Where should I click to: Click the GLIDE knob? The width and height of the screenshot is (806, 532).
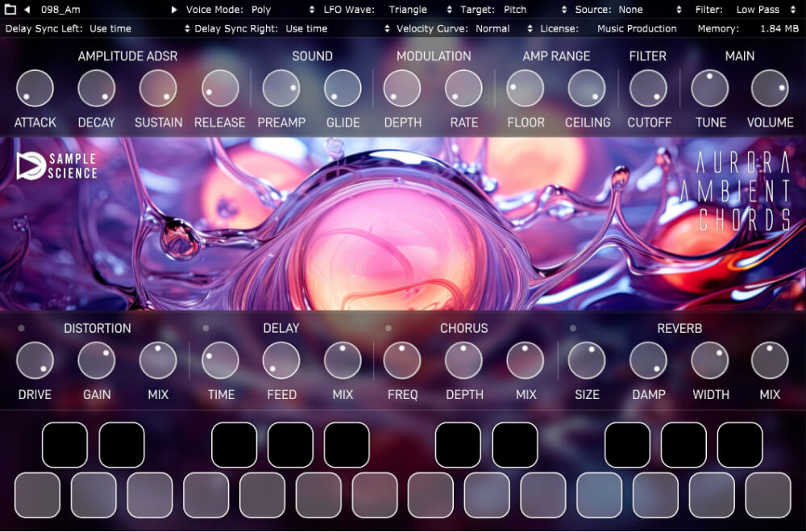pyautogui.click(x=343, y=89)
